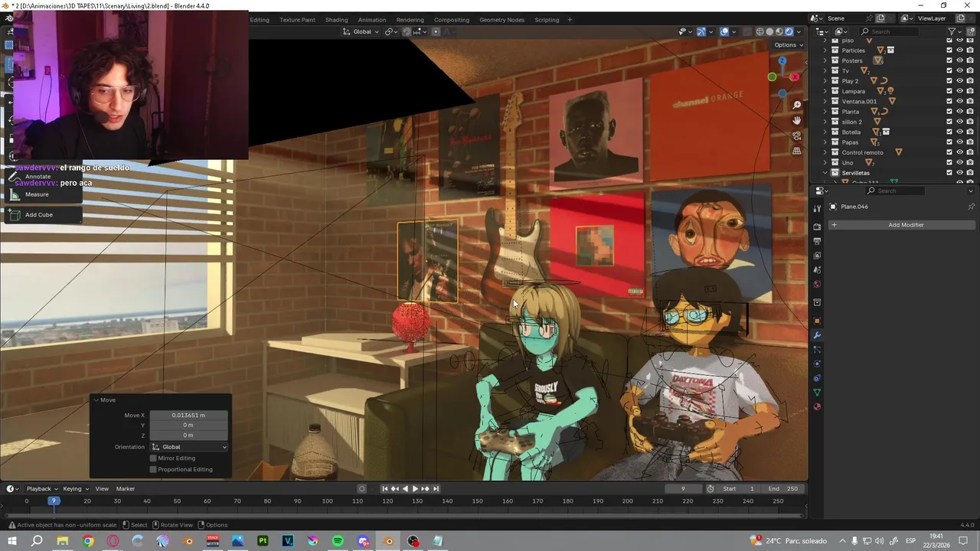This screenshot has width=980, height=551.
Task: Select solid viewport shading mode
Action: (769, 31)
